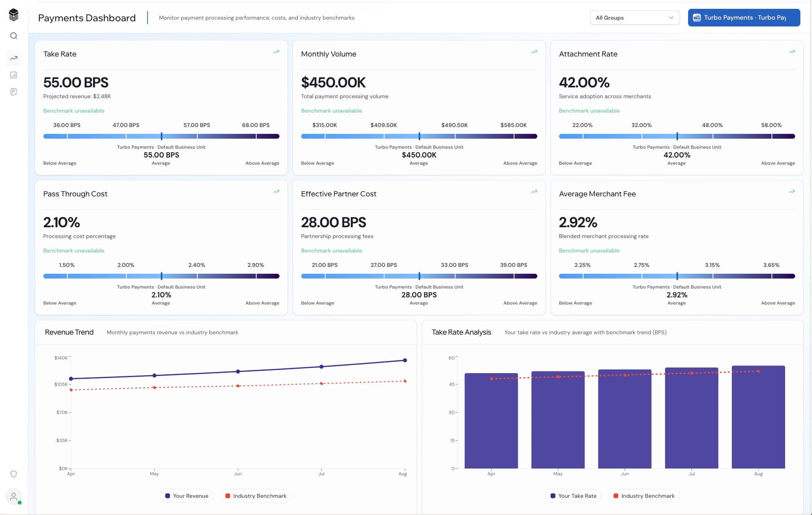
Task: Toggle the Your Take Rate legend chip
Action: pyautogui.click(x=573, y=496)
